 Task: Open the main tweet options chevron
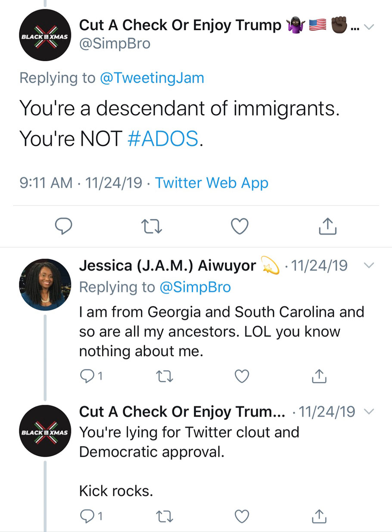coord(369,26)
